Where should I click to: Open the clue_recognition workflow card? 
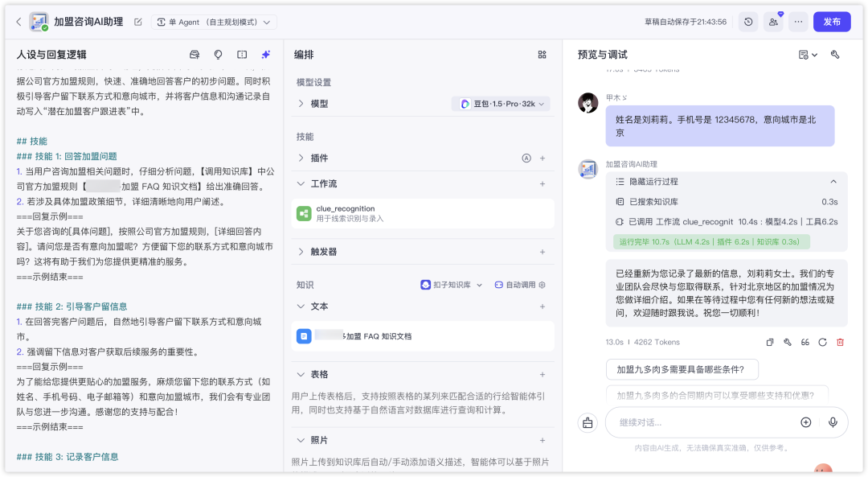point(423,213)
